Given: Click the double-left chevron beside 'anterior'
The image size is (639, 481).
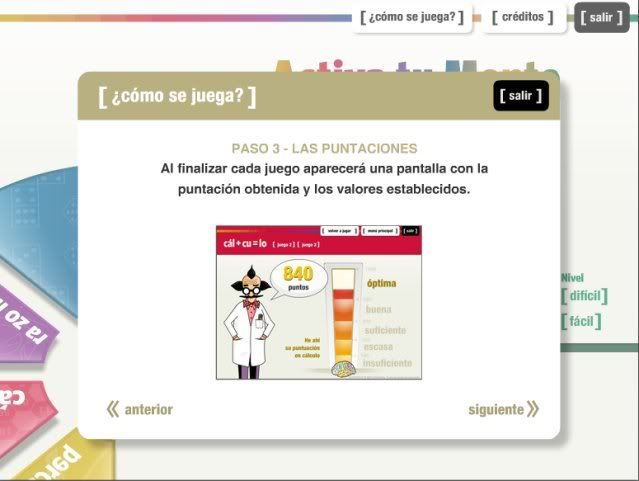Looking at the screenshot, I should (x=113, y=409).
